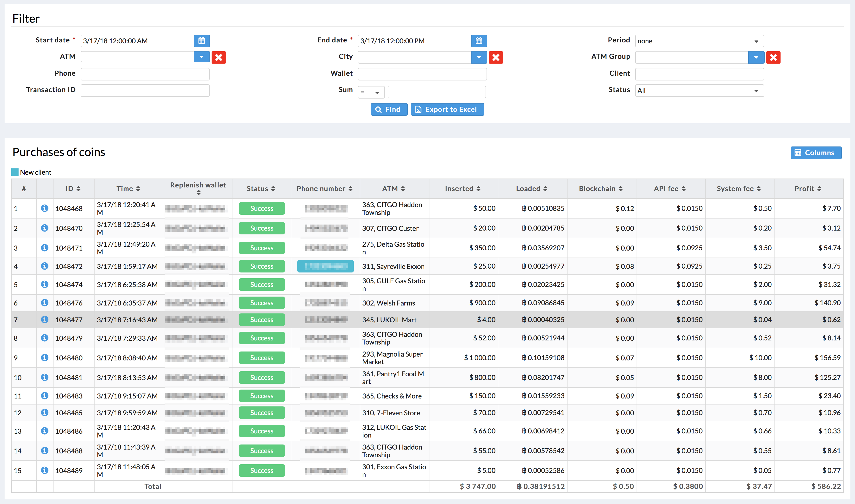This screenshot has height=504, width=855.
Task: Sort table by Blockchain column
Action: click(601, 189)
